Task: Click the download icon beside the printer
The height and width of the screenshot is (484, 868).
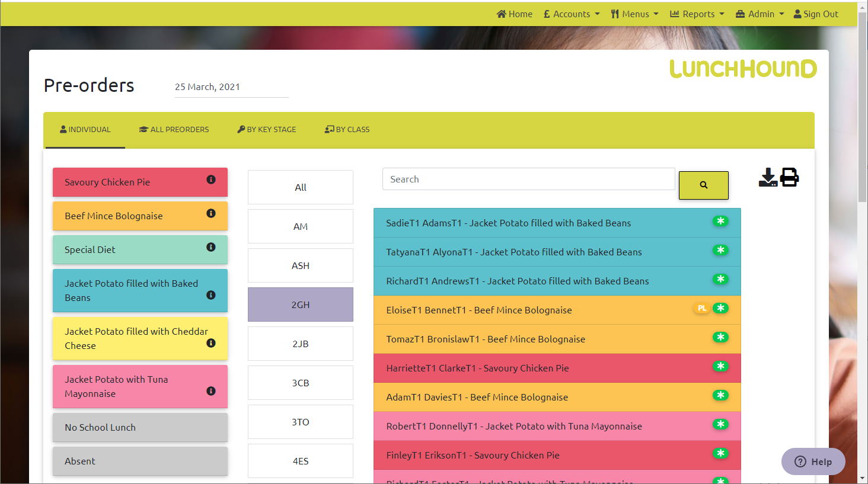Action: tap(768, 177)
